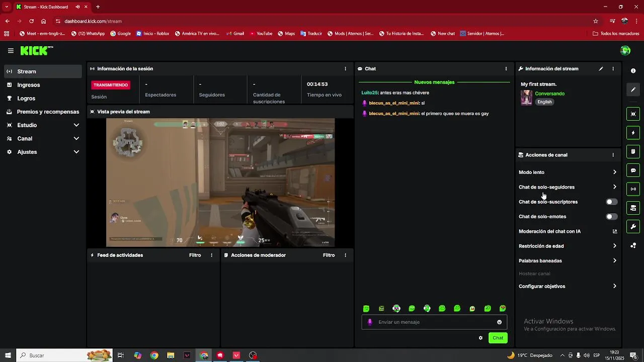This screenshot has width=644, height=362.
Task: Open Acciones de canal three-dot menu
Action: coord(613,155)
